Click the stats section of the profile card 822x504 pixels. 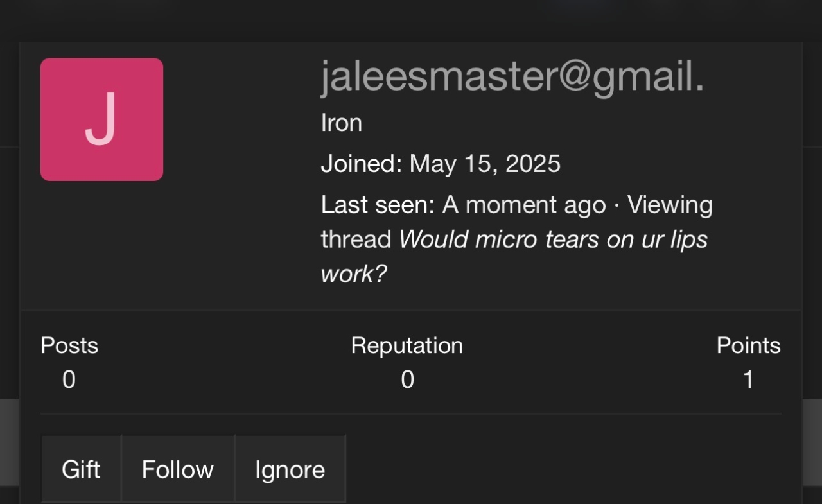(411, 363)
